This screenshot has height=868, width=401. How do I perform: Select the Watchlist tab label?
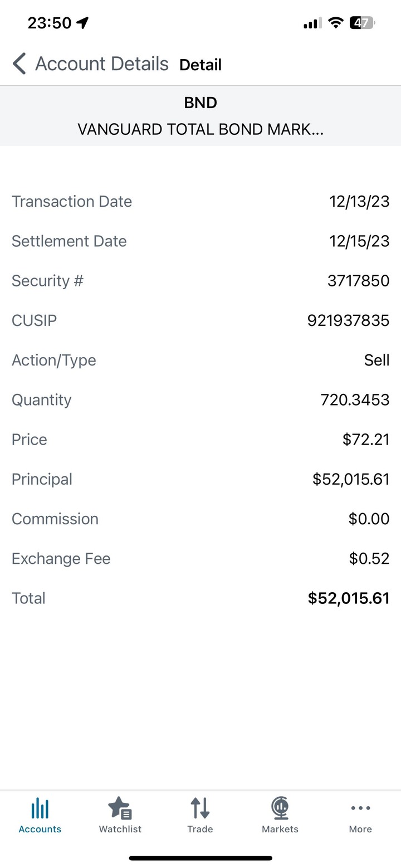click(x=120, y=829)
